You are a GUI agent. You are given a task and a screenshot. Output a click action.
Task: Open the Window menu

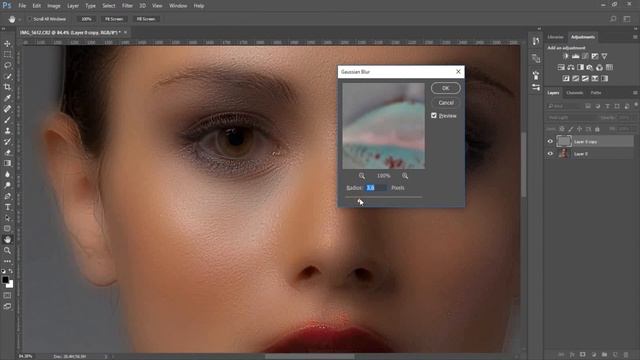point(178,6)
